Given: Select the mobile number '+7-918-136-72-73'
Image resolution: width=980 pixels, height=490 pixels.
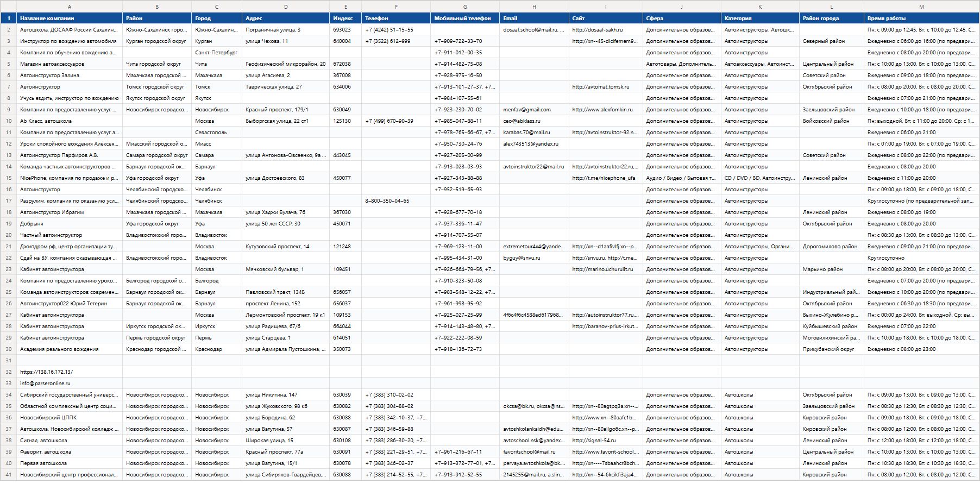Looking at the screenshot, I should click(x=465, y=349).
